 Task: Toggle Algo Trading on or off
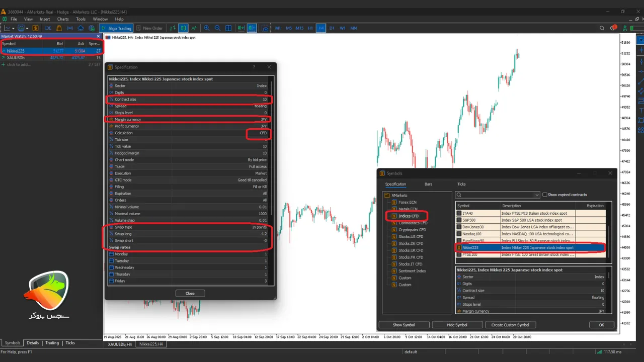coord(116,28)
